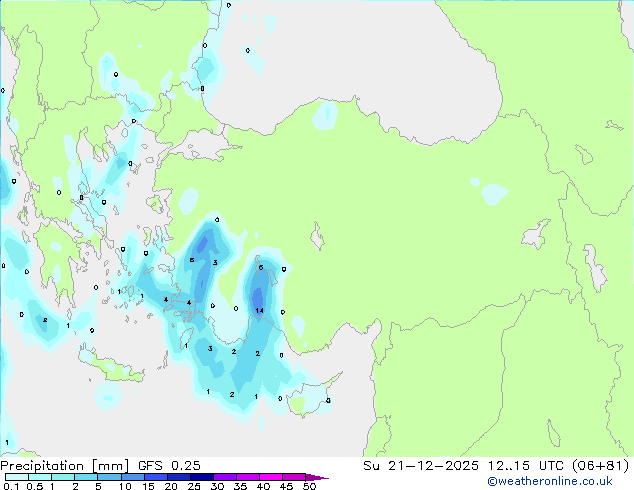
Task: Click the 25–30 mm dark navy legend box
Action: coord(201,477)
